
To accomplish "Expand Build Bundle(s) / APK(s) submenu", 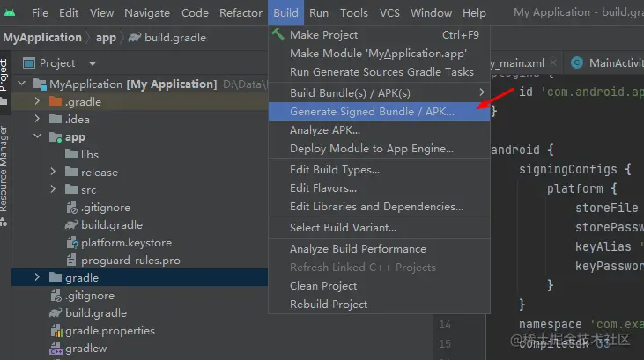I will coord(481,92).
